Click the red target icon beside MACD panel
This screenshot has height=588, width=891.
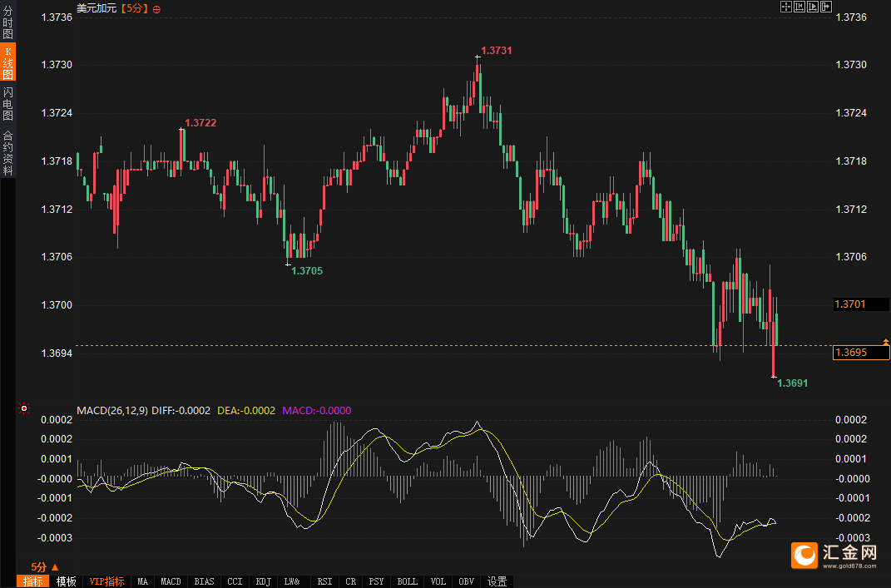tap(23, 409)
